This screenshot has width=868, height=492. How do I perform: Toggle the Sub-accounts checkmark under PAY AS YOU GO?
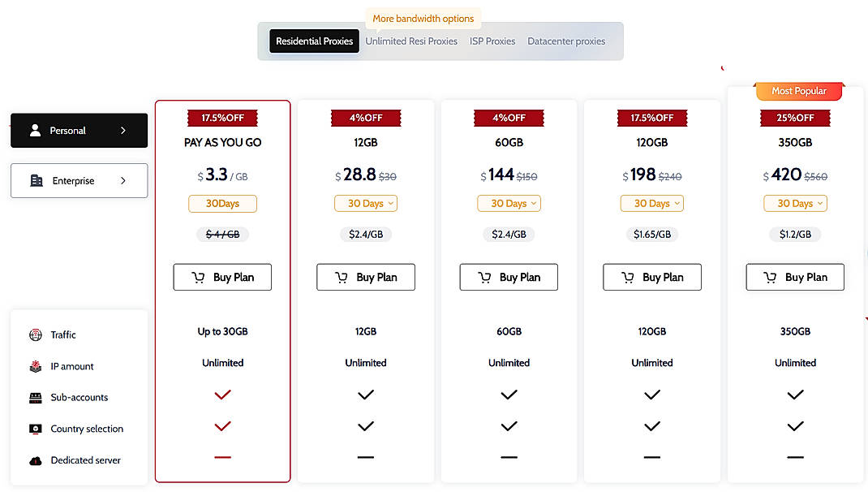[222, 395]
